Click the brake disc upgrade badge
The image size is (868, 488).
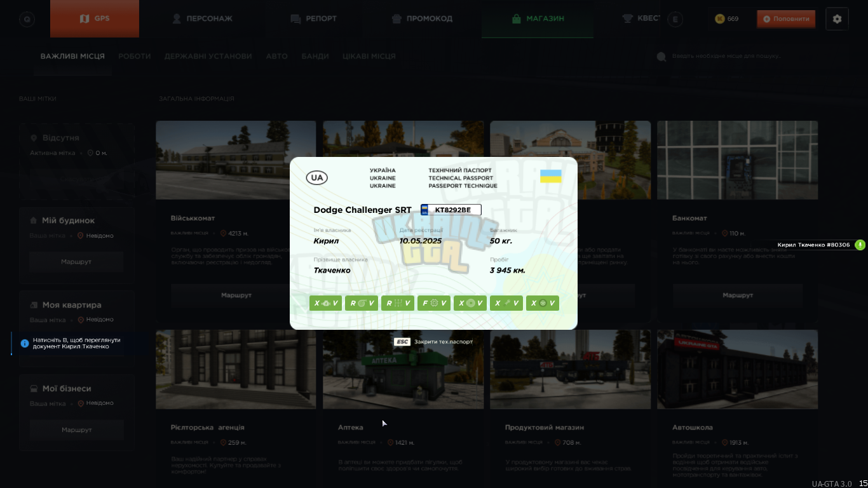pyautogui.click(x=470, y=303)
